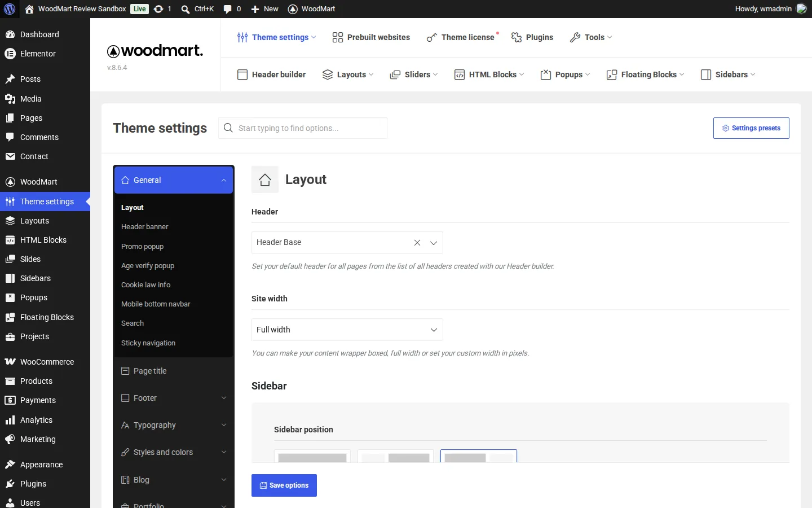Screen dimensions: 812x508
Task: Open the Header select dropdown arrow
Action: pos(434,243)
